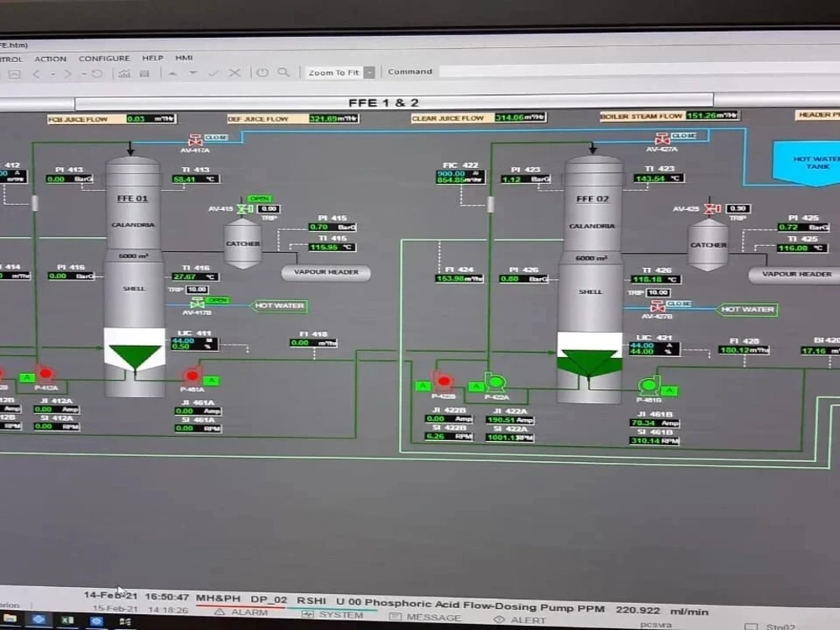The image size is (840, 630).
Task: Open the HMI menu
Action: (x=184, y=58)
